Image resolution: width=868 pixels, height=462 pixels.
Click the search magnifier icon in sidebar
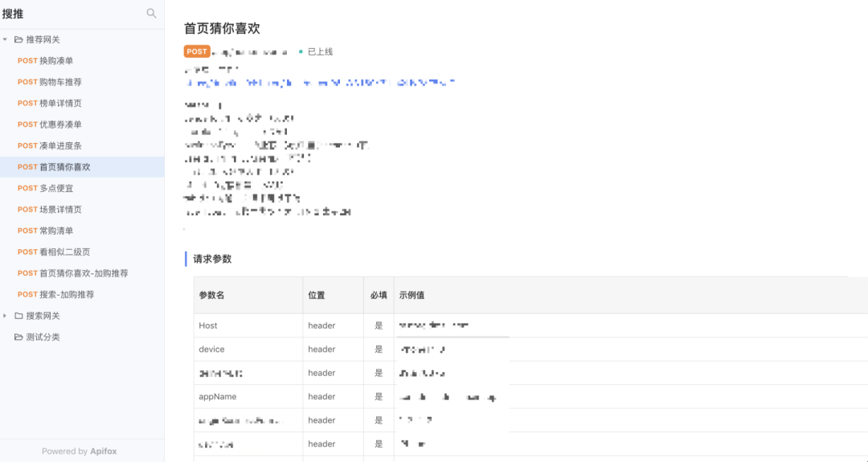[151, 13]
